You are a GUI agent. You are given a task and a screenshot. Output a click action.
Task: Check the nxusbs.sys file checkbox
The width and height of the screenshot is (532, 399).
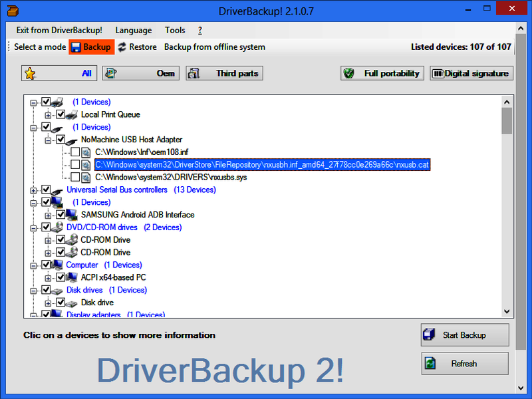tap(75, 177)
